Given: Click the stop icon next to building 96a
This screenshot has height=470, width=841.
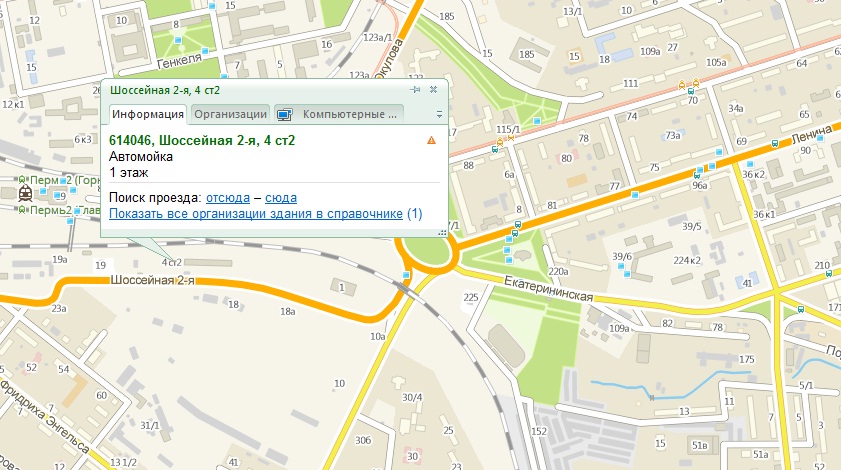Looking at the screenshot, I should tap(697, 174).
